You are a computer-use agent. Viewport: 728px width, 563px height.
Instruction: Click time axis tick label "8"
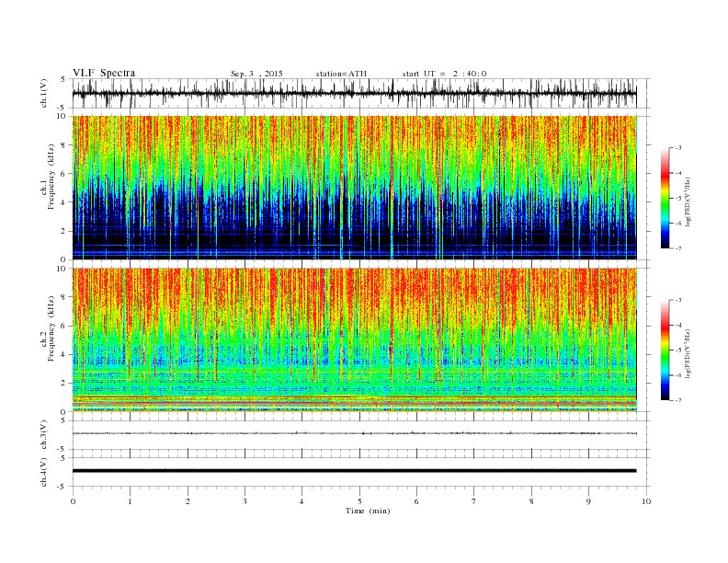pos(531,501)
